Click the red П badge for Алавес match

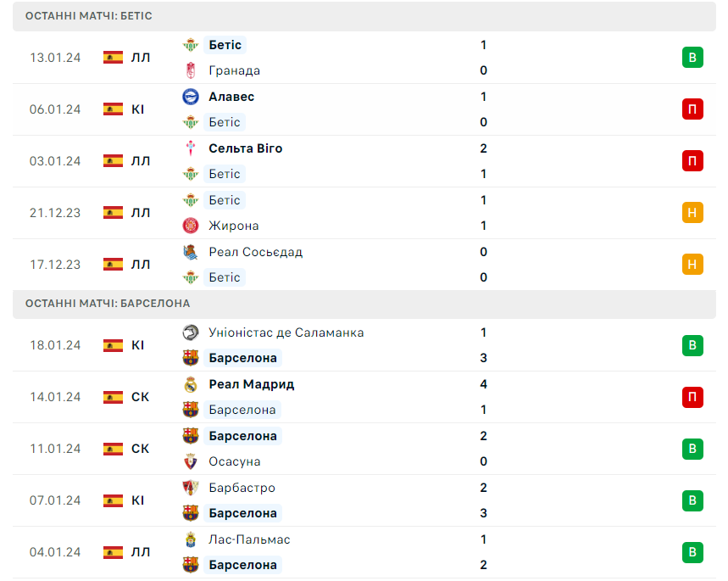pyautogui.click(x=692, y=109)
